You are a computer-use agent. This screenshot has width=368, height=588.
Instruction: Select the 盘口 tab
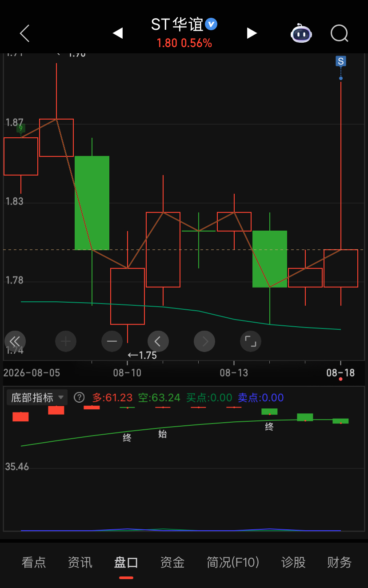click(126, 562)
